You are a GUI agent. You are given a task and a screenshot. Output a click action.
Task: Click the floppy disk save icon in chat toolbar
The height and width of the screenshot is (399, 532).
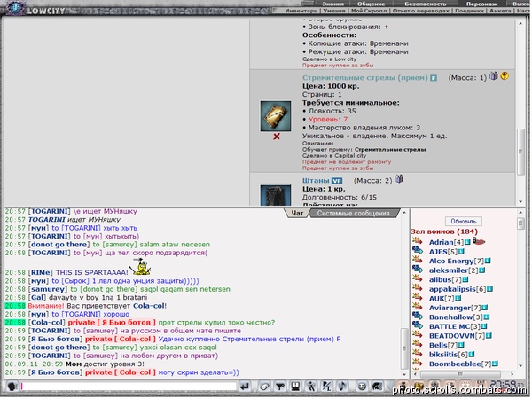point(295,387)
